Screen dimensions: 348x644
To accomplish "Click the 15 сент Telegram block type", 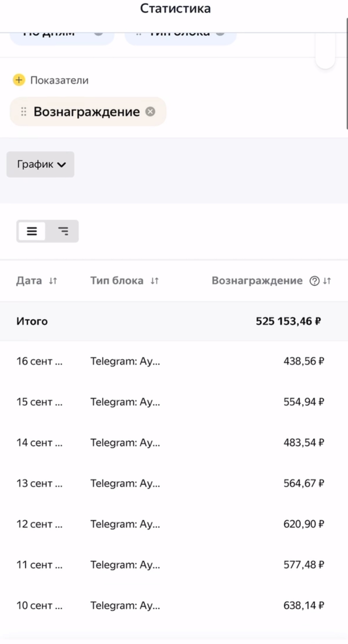I will point(125,402).
